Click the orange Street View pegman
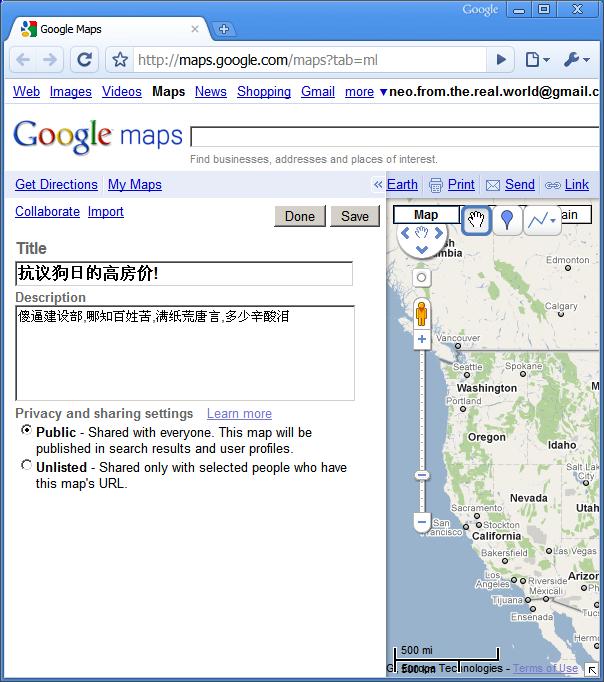 [421, 313]
